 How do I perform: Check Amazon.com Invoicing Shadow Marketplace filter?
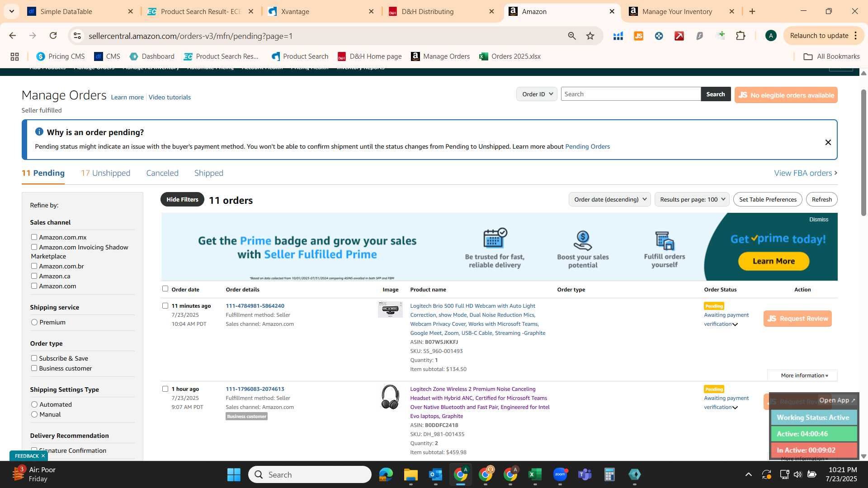click(x=34, y=247)
